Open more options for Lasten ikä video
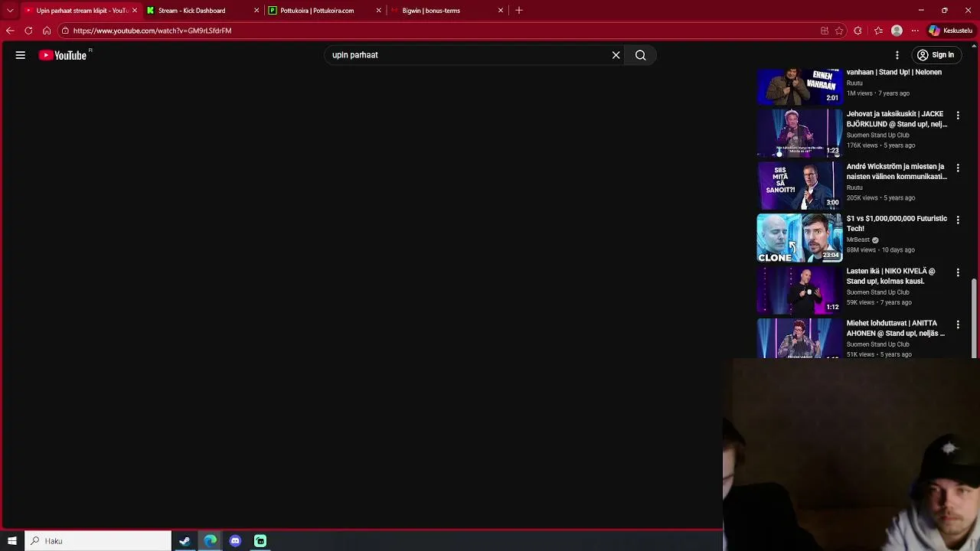Viewport: 980px width, 551px height. click(958, 272)
